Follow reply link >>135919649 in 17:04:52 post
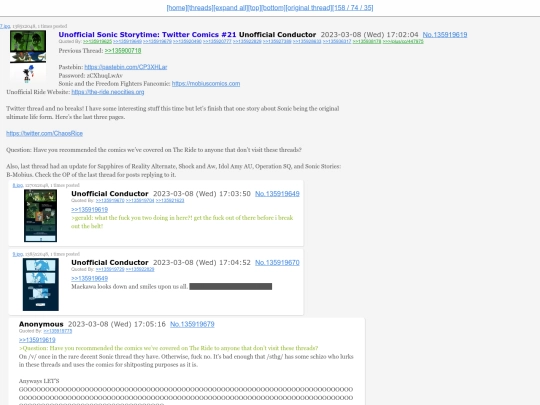540x405 pixels. click(x=90, y=279)
